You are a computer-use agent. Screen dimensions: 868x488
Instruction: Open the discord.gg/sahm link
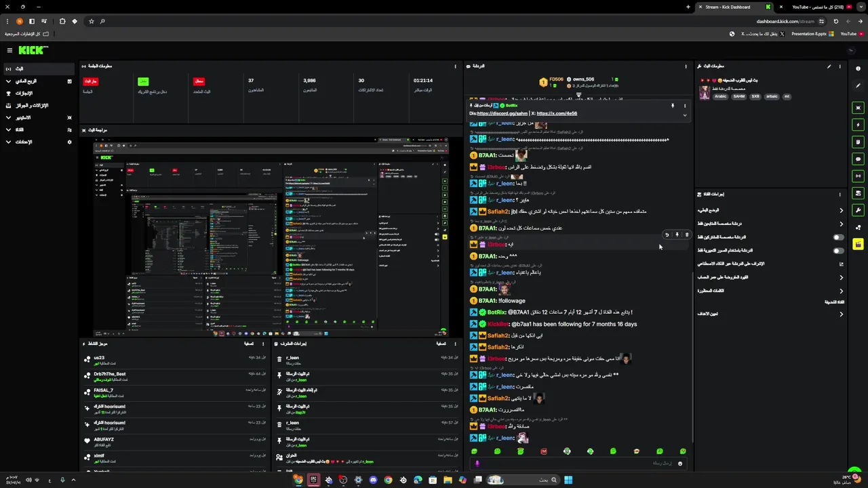pyautogui.click(x=502, y=114)
